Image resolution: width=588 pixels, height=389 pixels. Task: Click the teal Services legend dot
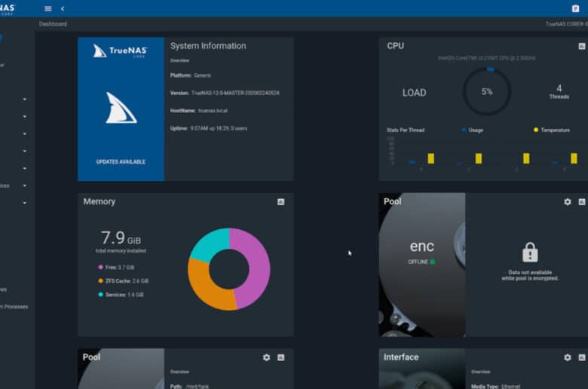click(x=100, y=295)
